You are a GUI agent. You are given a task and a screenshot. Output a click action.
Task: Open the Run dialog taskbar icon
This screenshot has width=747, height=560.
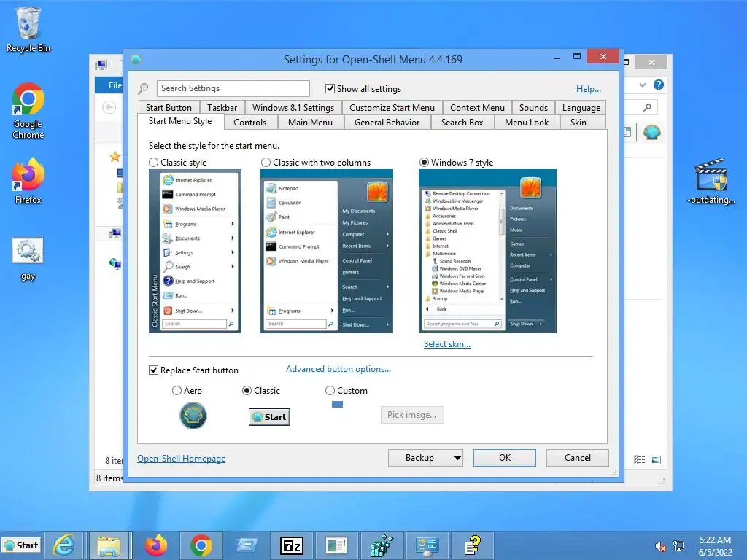(x=246, y=545)
